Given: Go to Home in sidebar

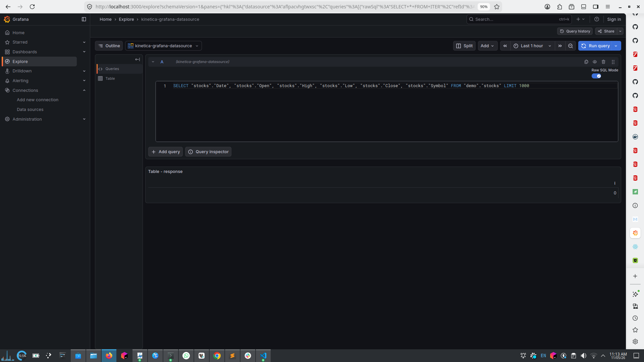Looking at the screenshot, I should pyautogui.click(x=18, y=33).
